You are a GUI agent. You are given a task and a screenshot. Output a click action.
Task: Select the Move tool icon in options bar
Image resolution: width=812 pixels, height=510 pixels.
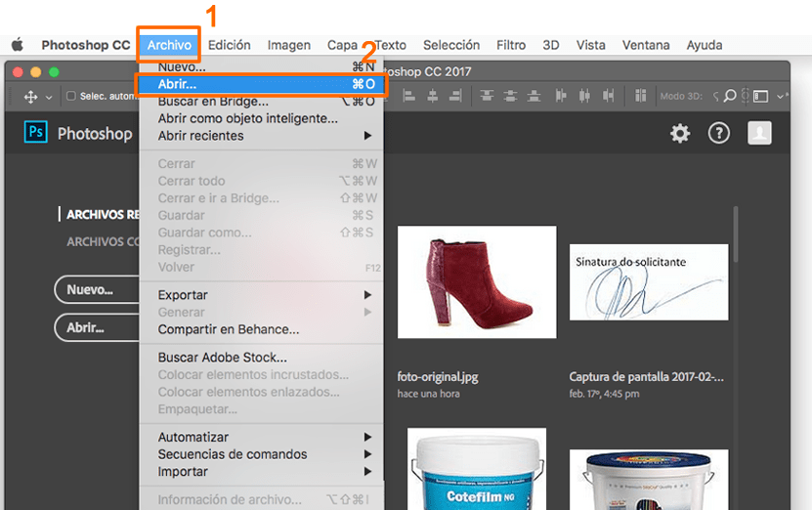30,97
